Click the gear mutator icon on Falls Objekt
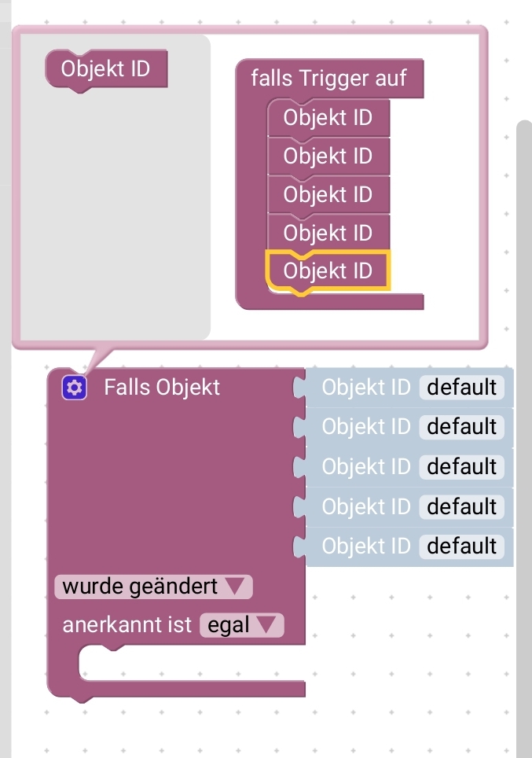The height and width of the screenshot is (758, 532). tap(74, 387)
